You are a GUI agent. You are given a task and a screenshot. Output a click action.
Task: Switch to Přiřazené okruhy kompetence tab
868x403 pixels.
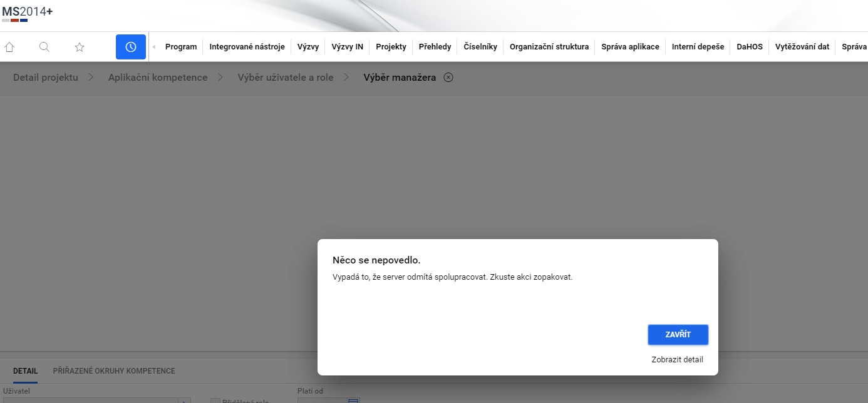tap(114, 371)
